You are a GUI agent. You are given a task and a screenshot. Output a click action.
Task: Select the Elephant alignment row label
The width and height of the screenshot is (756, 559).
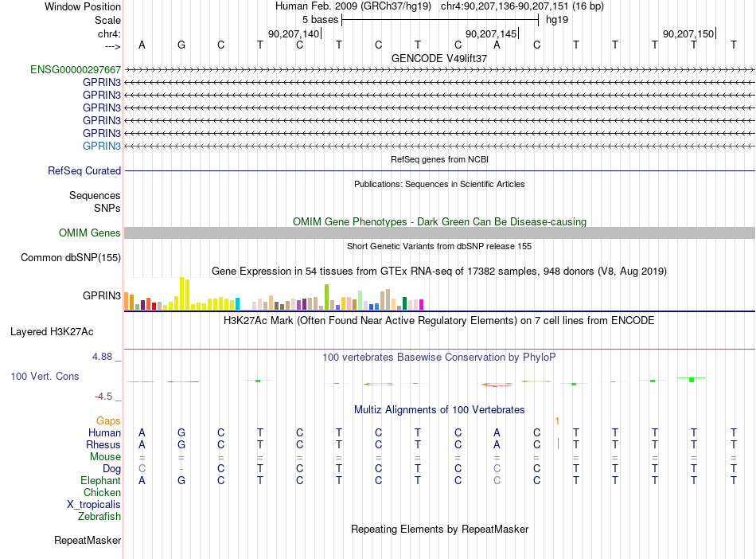pos(100,480)
